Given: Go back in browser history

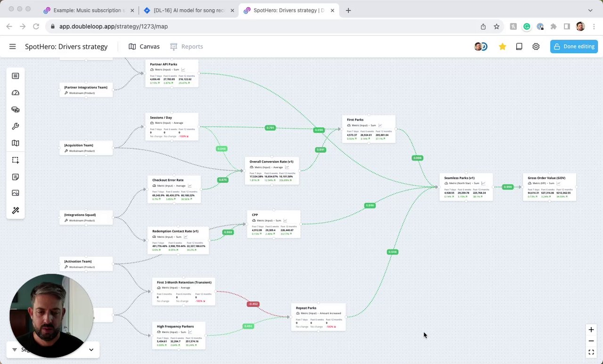Looking at the screenshot, I should point(9,26).
